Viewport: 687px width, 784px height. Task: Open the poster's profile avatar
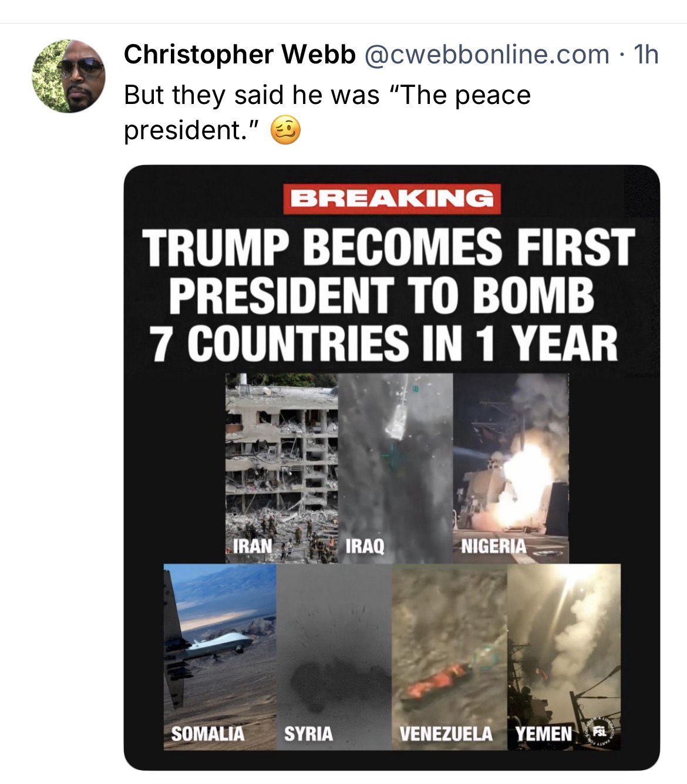tap(69, 76)
